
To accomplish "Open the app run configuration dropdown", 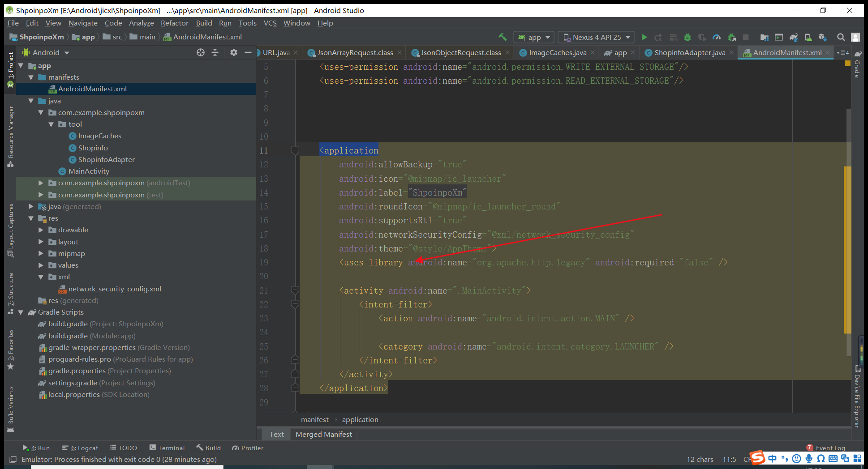I will (534, 37).
